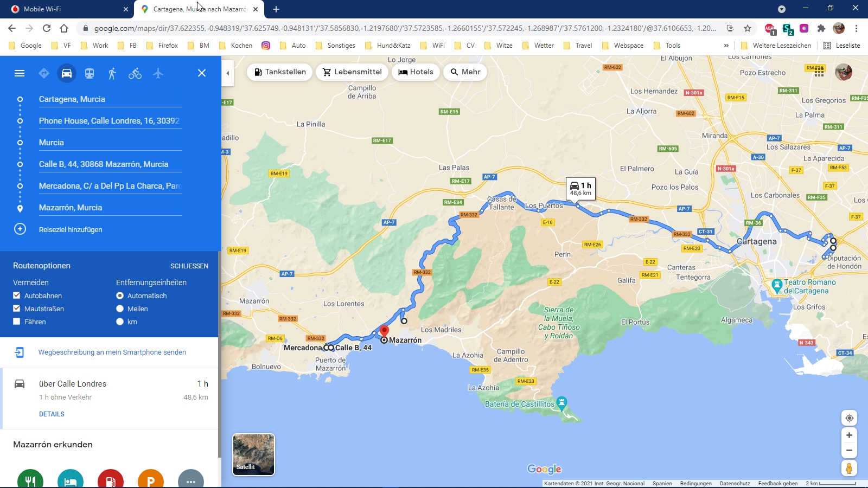Viewport: 868px width, 488px height.
Task: Zoom in the map with plus button
Action: point(849,435)
